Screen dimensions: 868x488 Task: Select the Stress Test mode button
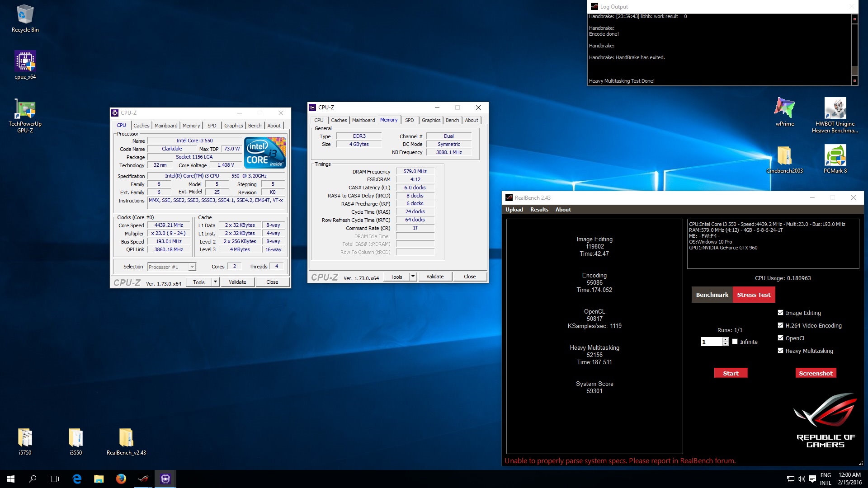754,295
